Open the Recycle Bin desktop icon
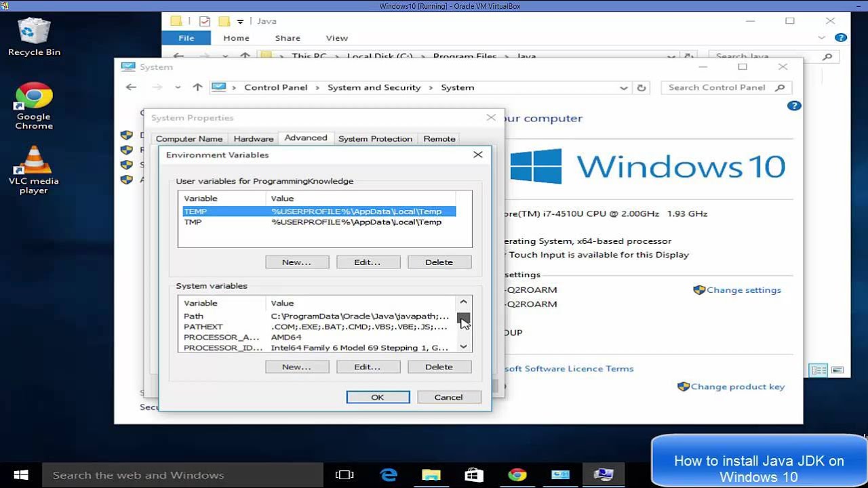Viewport: 868px width, 488px height. point(34,37)
